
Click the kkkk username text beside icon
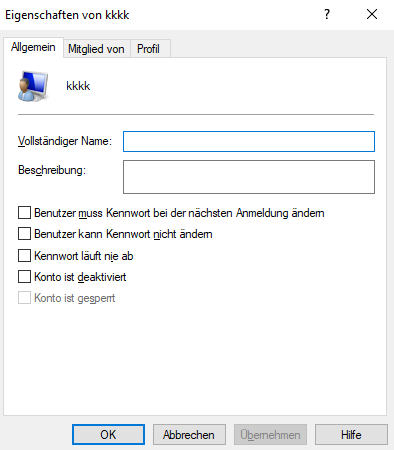(x=78, y=86)
